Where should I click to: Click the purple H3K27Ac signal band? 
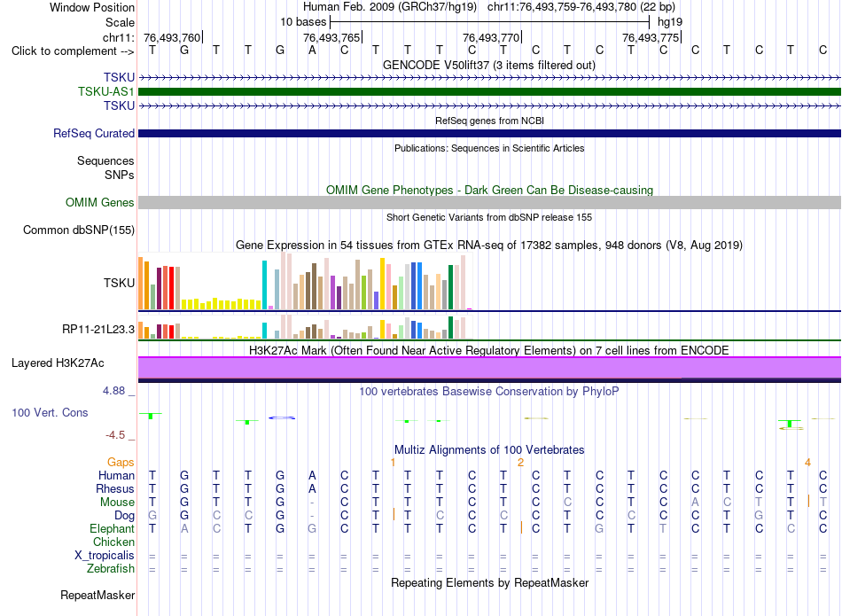pyautogui.click(x=489, y=368)
